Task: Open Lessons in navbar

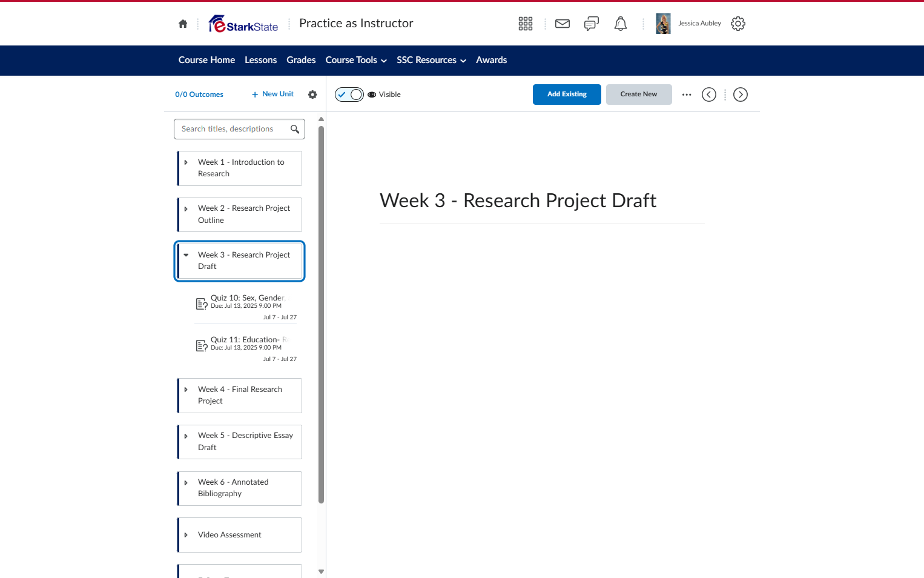Action: point(260,60)
